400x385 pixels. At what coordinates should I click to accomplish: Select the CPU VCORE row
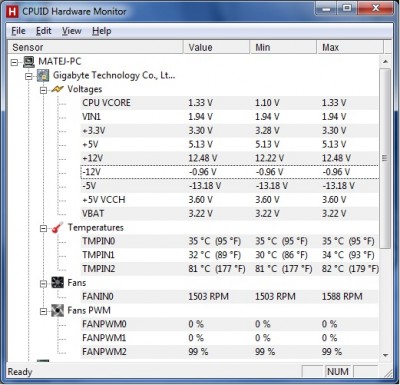click(x=229, y=103)
